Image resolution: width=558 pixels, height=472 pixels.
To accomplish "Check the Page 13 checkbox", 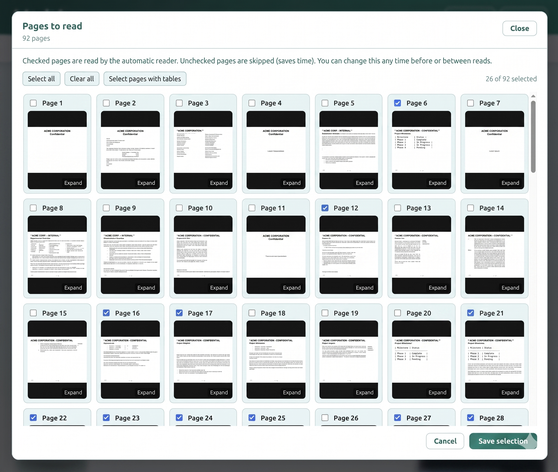I will (x=398, y=208).
